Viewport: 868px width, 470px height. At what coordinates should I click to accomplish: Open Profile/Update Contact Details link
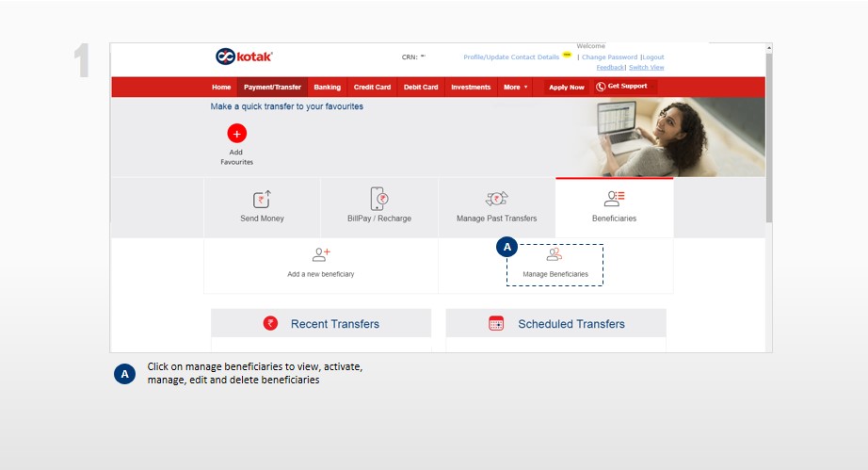point(511,57)
